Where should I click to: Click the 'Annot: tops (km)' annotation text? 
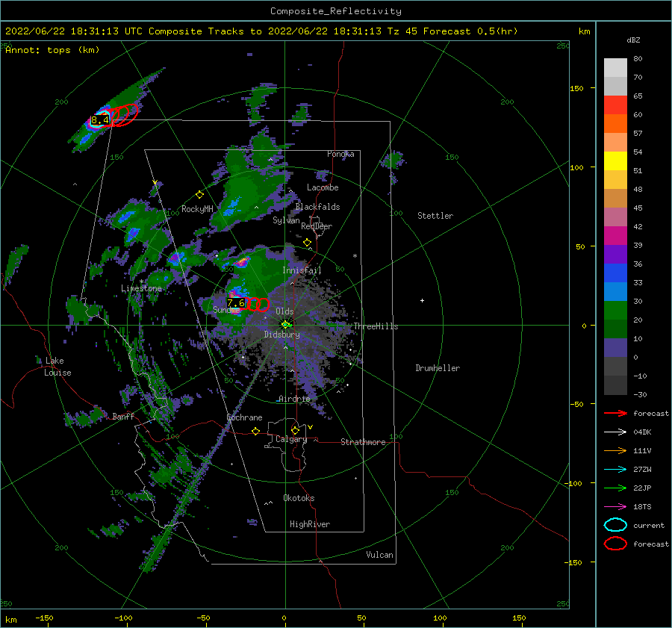pos(52,50)
